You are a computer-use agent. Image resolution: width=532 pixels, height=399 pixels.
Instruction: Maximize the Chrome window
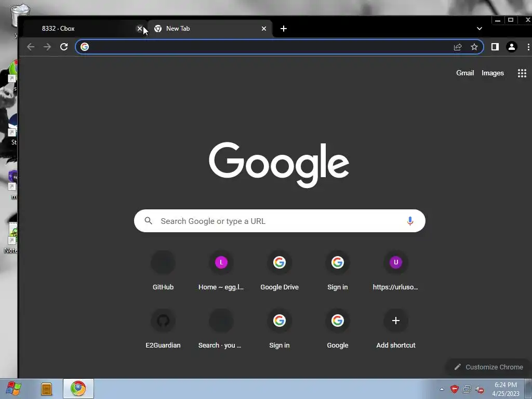coord(511,20)
